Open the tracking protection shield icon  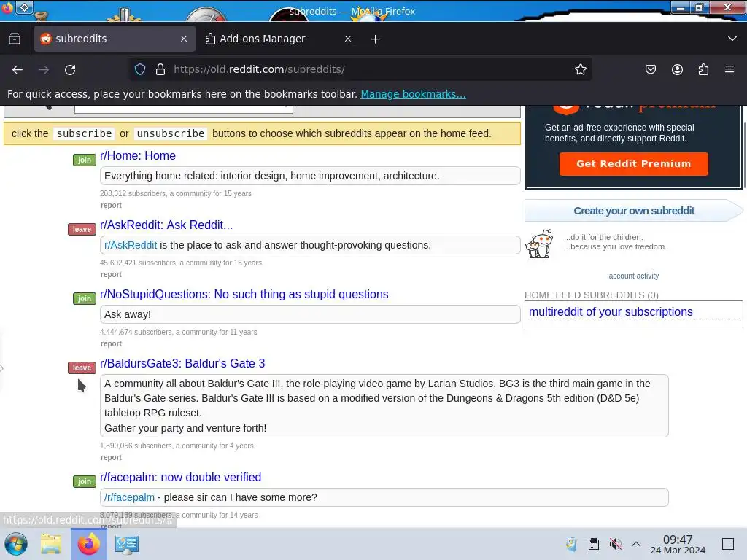tap(140, 69)
